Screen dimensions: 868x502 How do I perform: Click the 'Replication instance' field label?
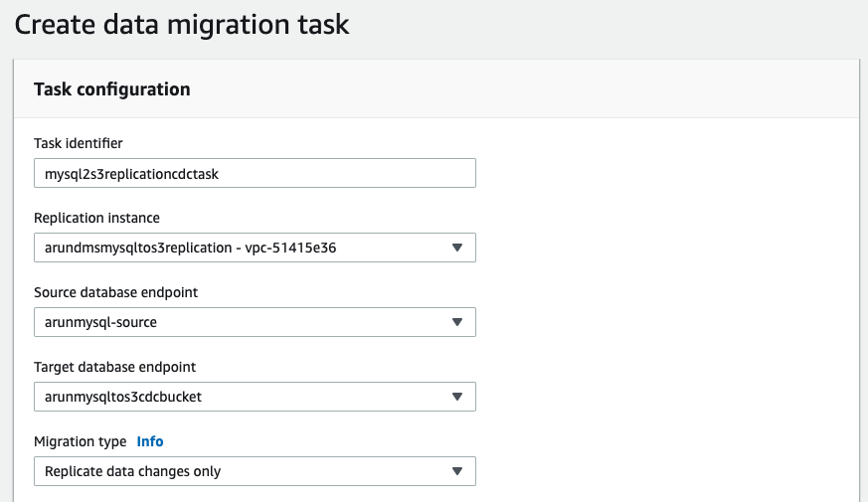[x=96, y=218]
